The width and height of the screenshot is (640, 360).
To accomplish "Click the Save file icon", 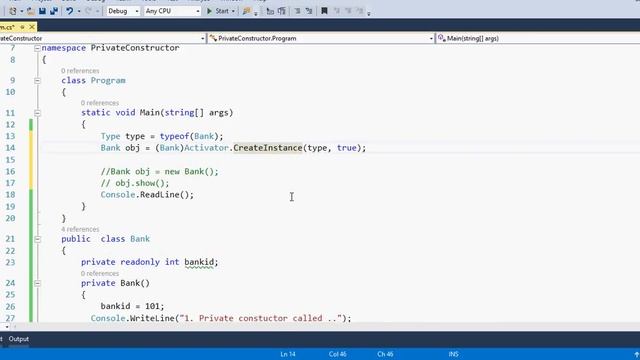I will tap(42, 11).
